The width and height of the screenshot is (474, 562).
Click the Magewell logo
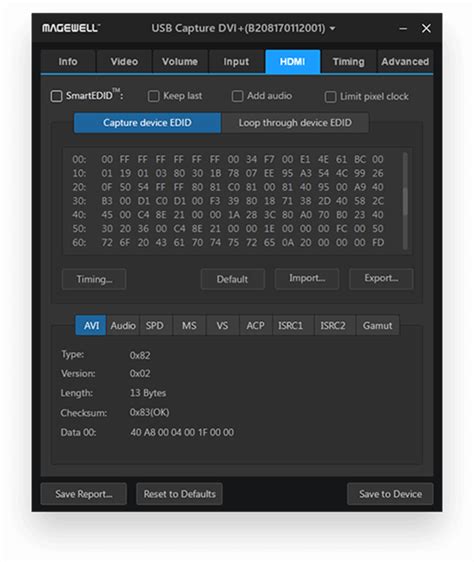(71, 28)
